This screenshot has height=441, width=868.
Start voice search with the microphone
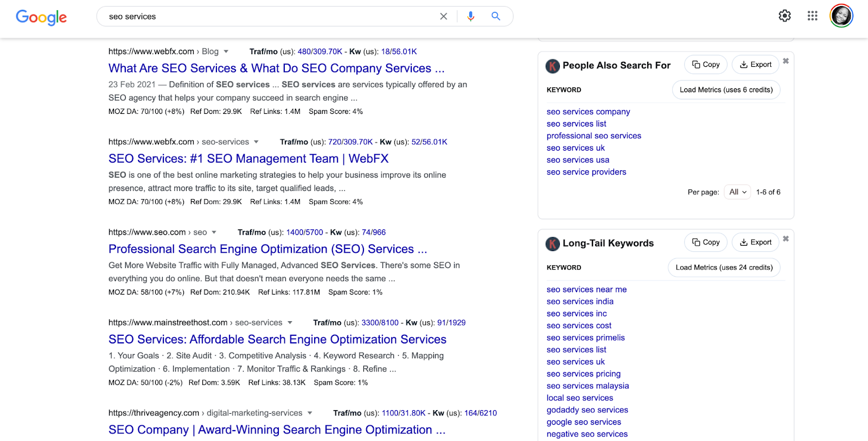click(470, 16)
